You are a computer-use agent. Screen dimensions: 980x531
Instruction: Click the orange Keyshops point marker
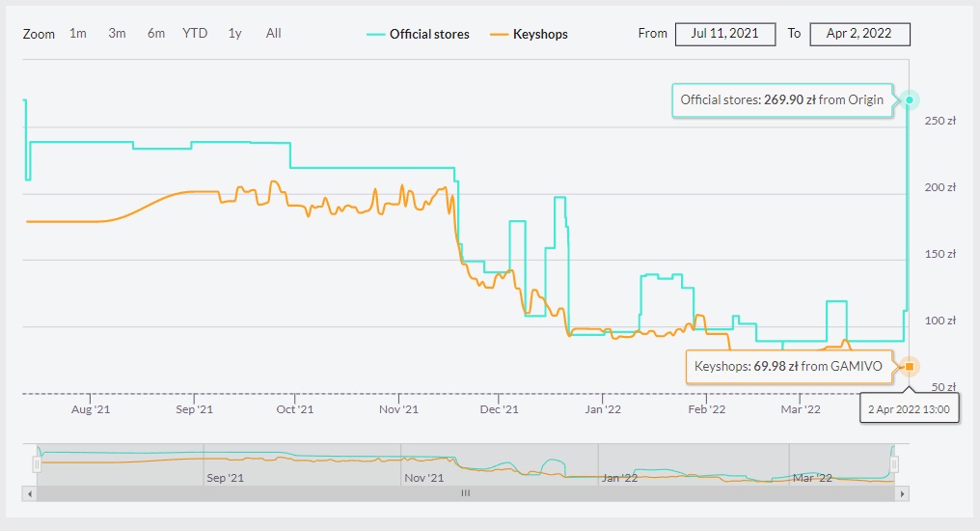[x=909, y=367]
